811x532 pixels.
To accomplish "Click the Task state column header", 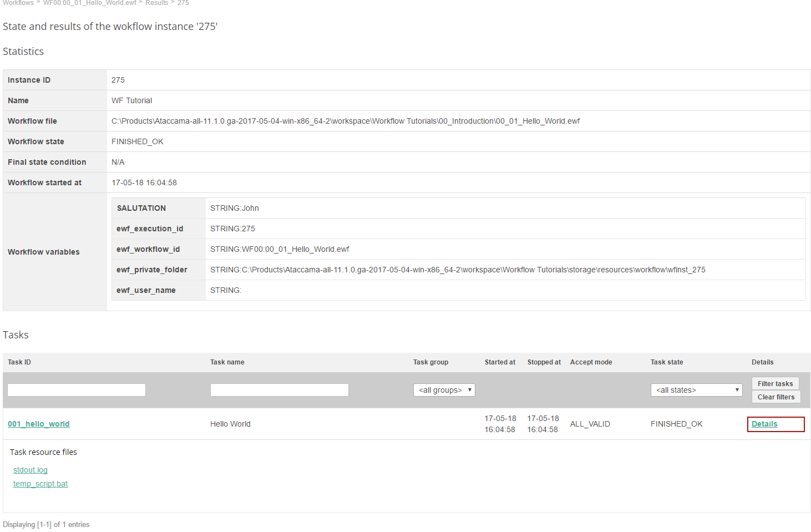I will point(667,362).
